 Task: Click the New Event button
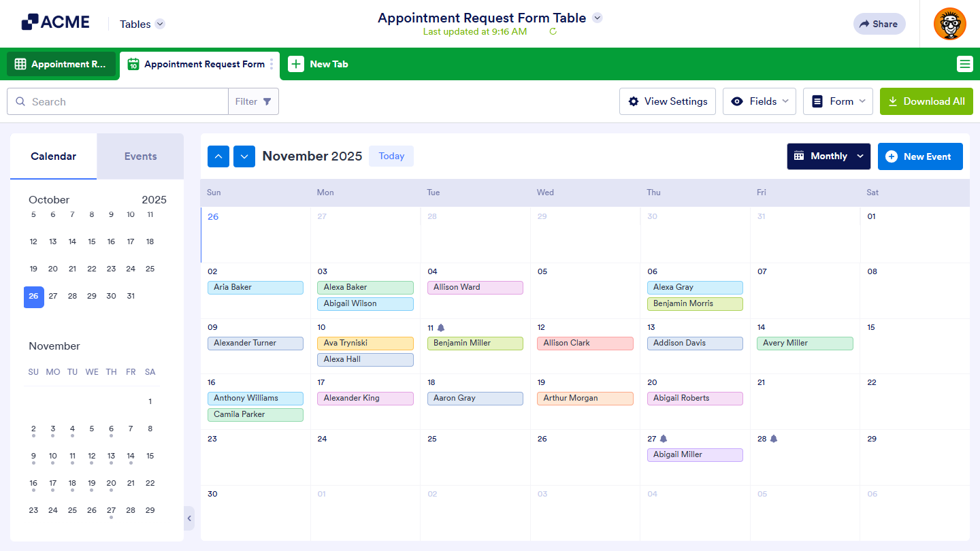(920, 156)
